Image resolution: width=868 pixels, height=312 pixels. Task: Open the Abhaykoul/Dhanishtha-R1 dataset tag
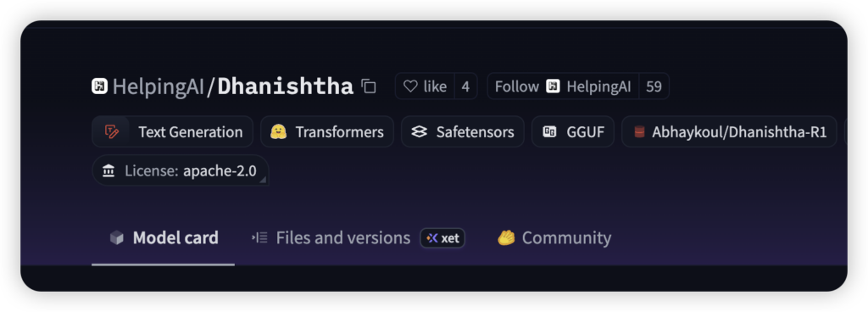coord(729,131)
